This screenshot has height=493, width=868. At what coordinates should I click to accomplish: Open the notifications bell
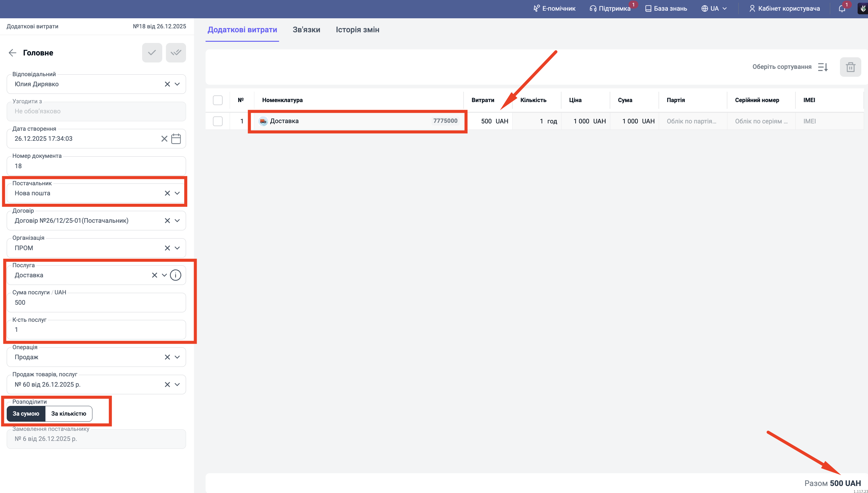coord(842,9)
